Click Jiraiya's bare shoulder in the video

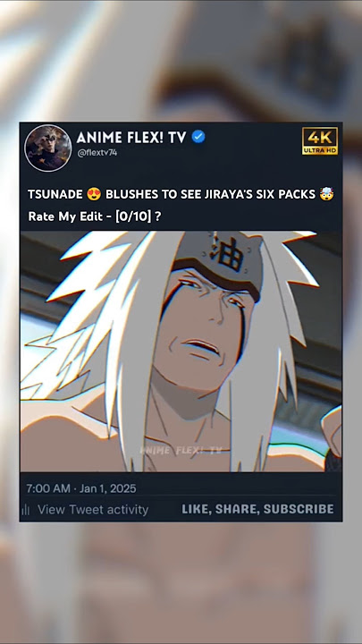(62, 436)
